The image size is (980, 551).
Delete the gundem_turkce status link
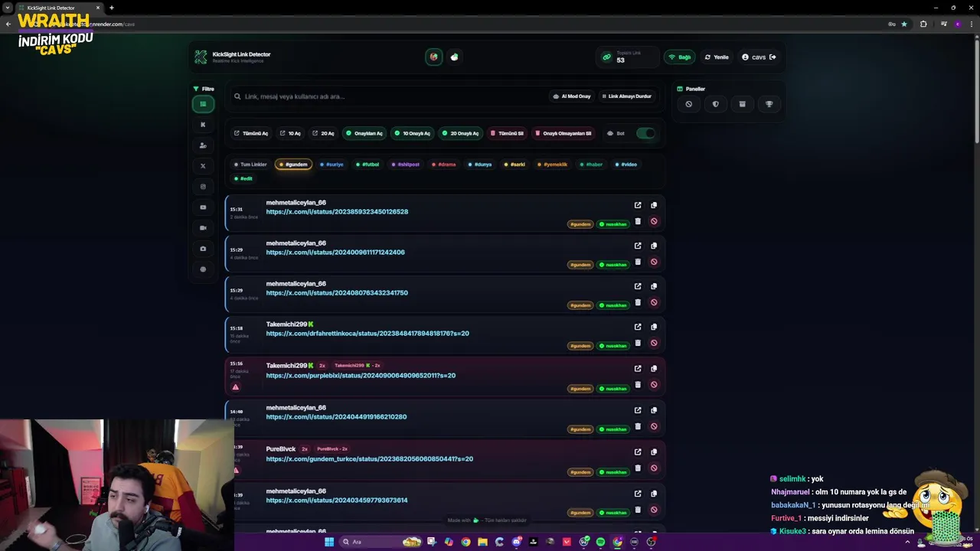tap(638, 468)
